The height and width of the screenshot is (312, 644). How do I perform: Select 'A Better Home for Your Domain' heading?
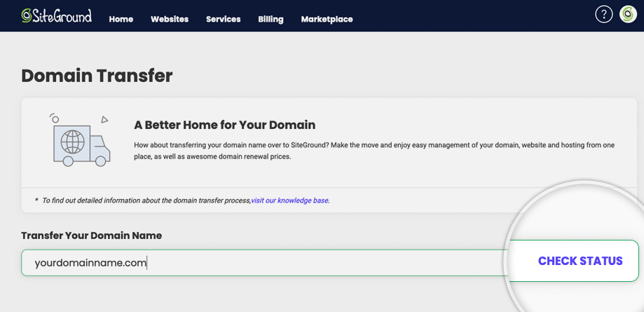click(x=225, y=125)
